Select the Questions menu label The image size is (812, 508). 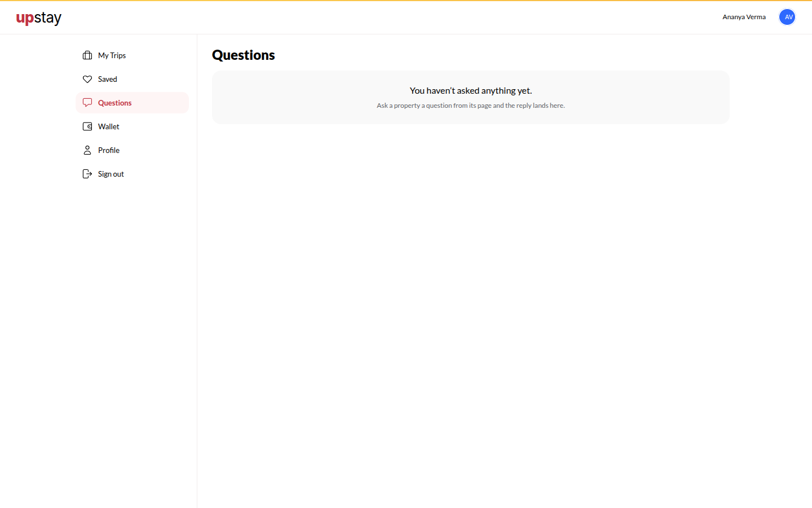tap(114, 103)
